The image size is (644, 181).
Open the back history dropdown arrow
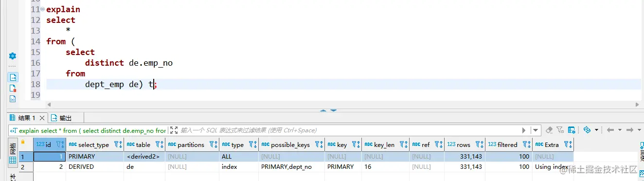tap(620, 130)
